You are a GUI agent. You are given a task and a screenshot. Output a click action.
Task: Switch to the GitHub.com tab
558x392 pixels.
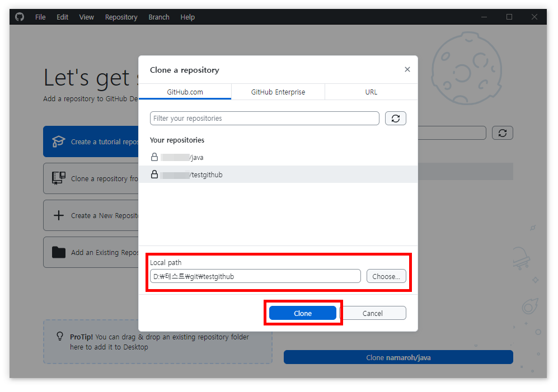(185, 92)
